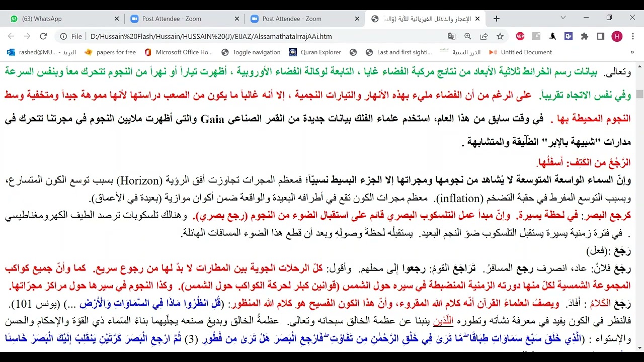Open the Extensions puzzle piece menu

pyautogui.click(x=585, y=36)
